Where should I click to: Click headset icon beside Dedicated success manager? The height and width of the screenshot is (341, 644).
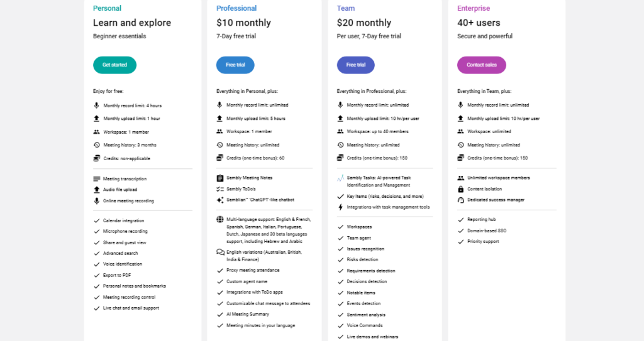click(461, 200)
